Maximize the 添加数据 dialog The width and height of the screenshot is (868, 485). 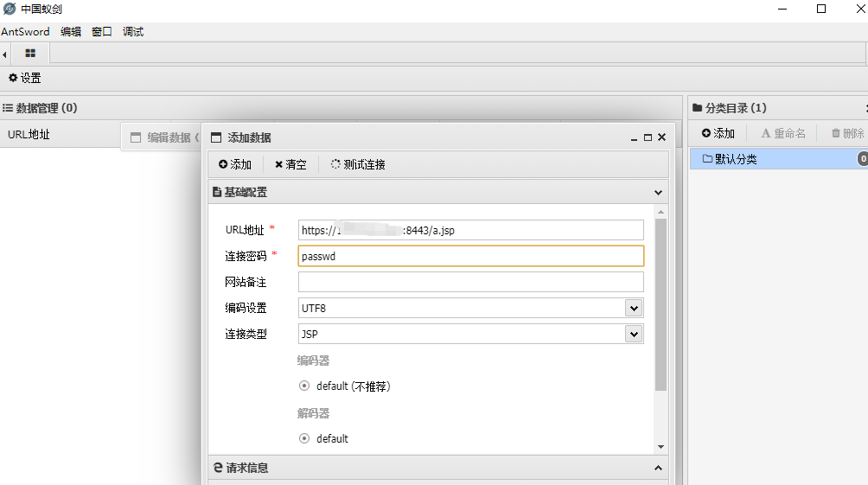pos(648,137)
